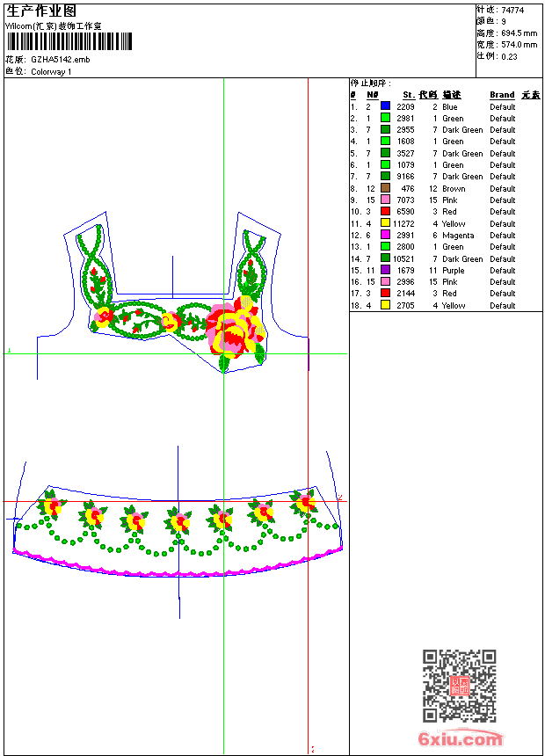Screen dimensions: 545x756
Task: Click the stitch count '2705'
Action: pyautogui.click(x=405, y=306)
